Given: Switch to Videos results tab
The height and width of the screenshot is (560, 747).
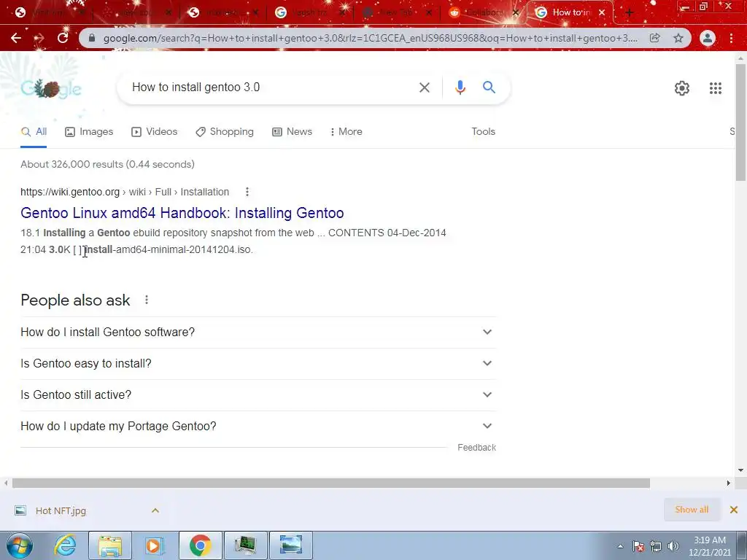Looking at the screenshot, I should (x=155, y=131).
